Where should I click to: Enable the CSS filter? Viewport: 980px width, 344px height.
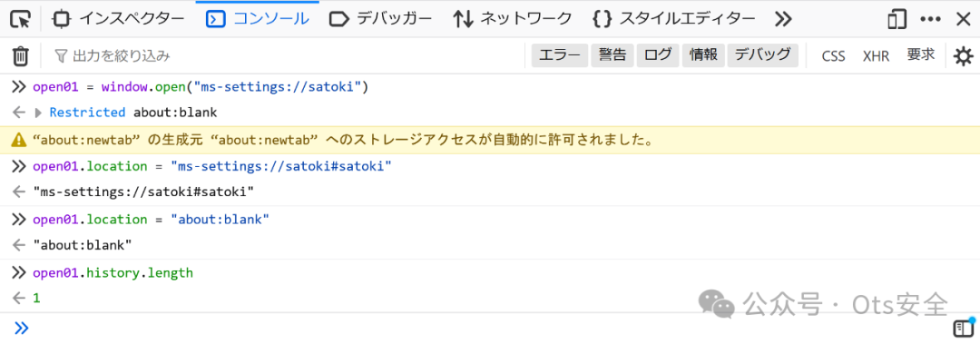pos(833,56)
